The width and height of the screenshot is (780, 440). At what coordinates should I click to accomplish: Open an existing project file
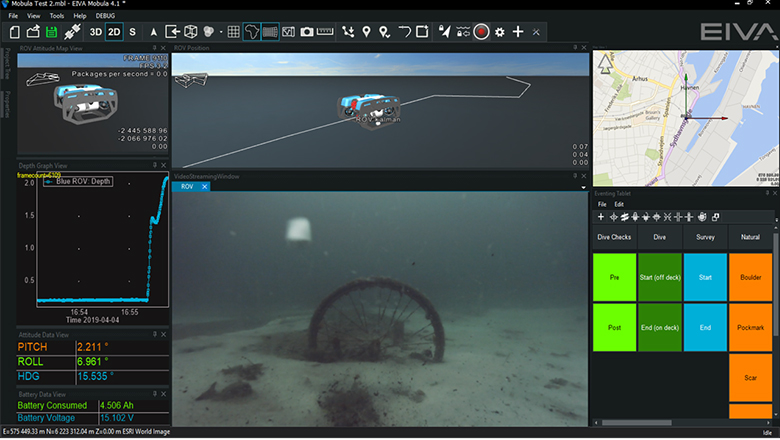pos(33,32)
